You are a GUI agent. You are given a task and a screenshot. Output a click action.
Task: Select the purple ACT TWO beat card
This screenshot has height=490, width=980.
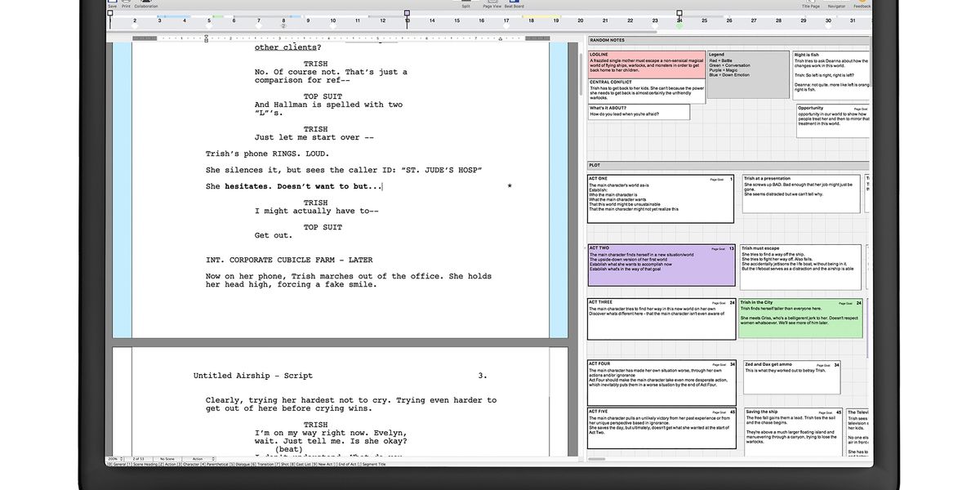pos(661,265)
